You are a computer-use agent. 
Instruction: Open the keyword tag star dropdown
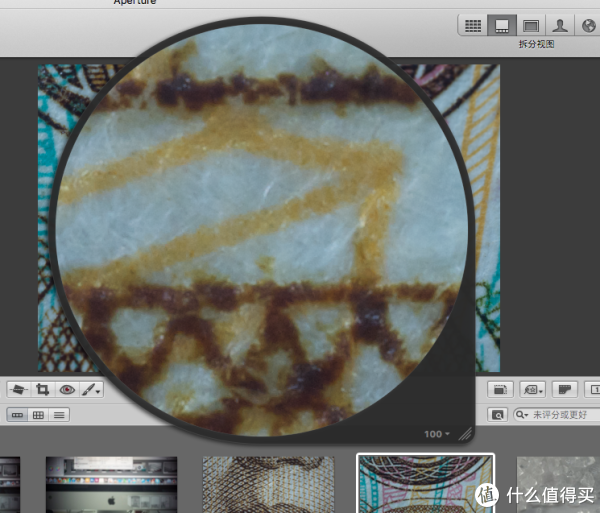(533, 389)
